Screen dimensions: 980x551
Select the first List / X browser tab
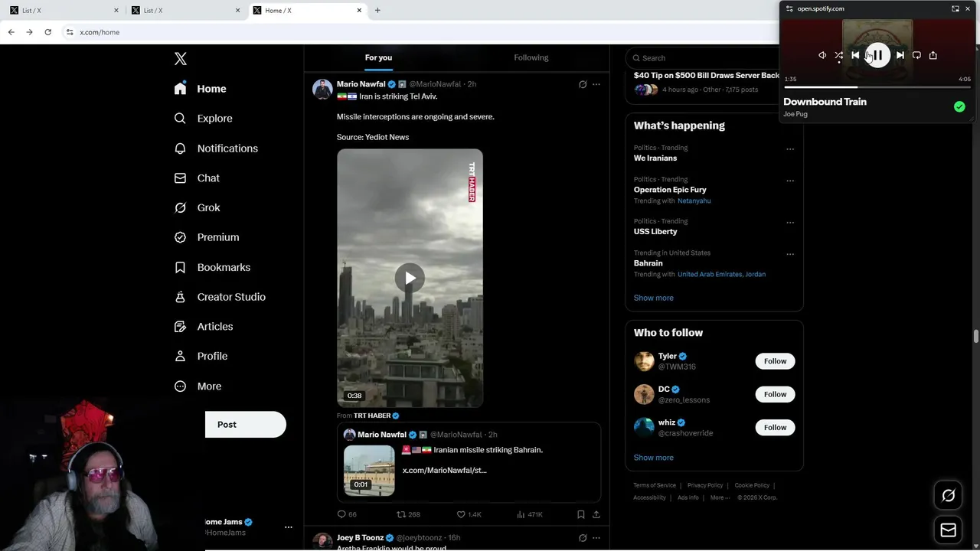click(64, 11)
